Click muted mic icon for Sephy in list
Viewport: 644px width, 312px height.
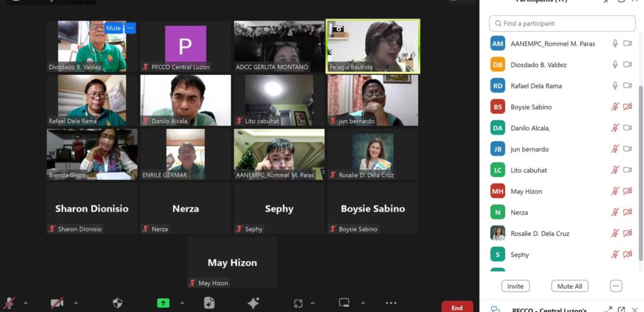coord(615,254)
